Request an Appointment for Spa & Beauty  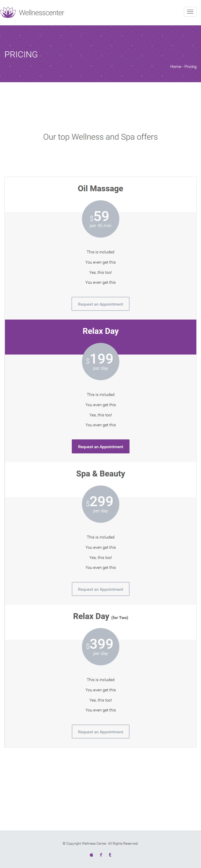tap(100, 589)
